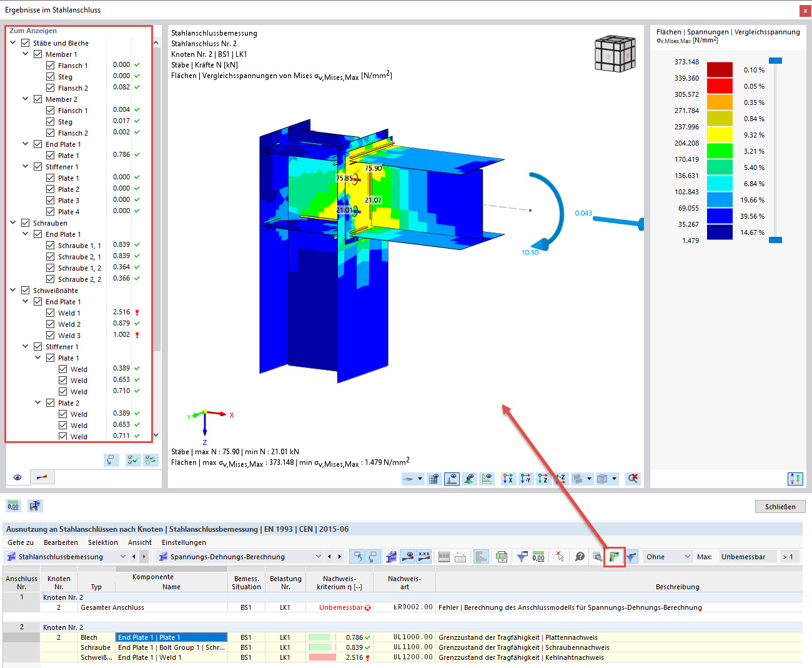Viewport: 812px width, 668px height.
Task: Toggle the Schweißnähte checkbox
Action: click(x=26, y=291)
